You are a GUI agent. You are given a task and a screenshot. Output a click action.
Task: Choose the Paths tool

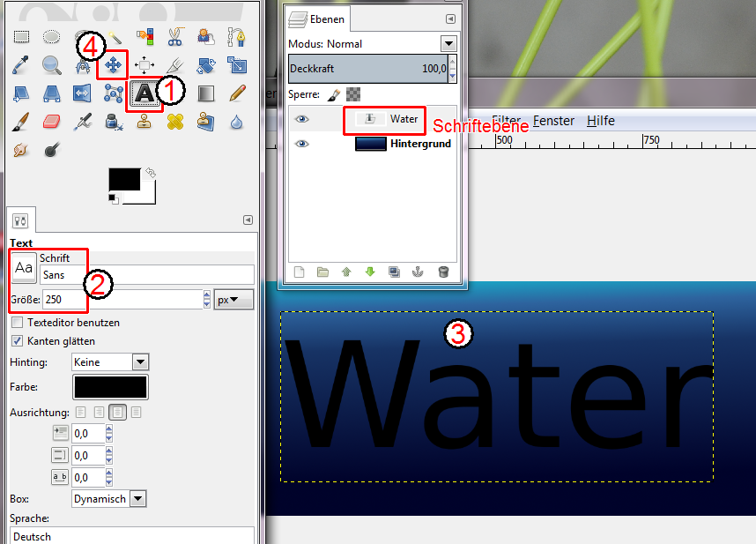[237, 37]
